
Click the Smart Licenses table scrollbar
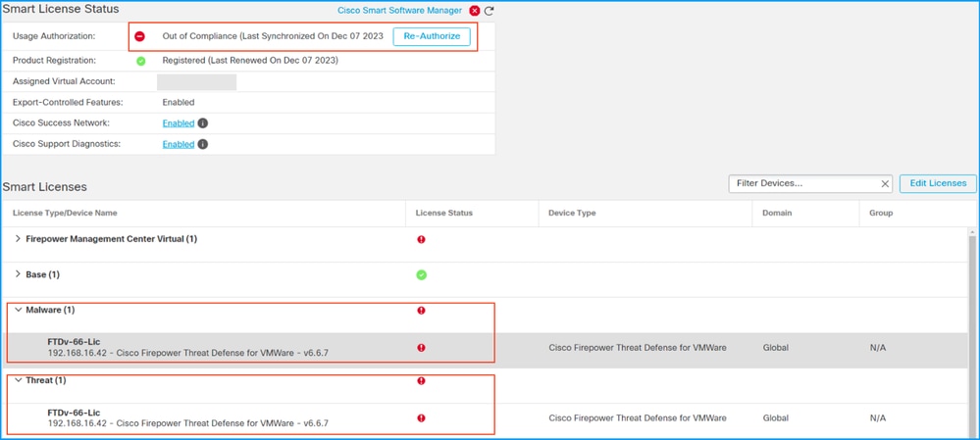pyautogui.click(x=973, y=337)
